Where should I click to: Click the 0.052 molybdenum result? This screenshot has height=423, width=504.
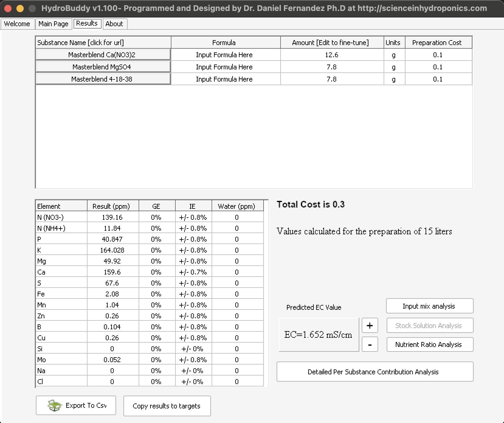tap(113, 360)
